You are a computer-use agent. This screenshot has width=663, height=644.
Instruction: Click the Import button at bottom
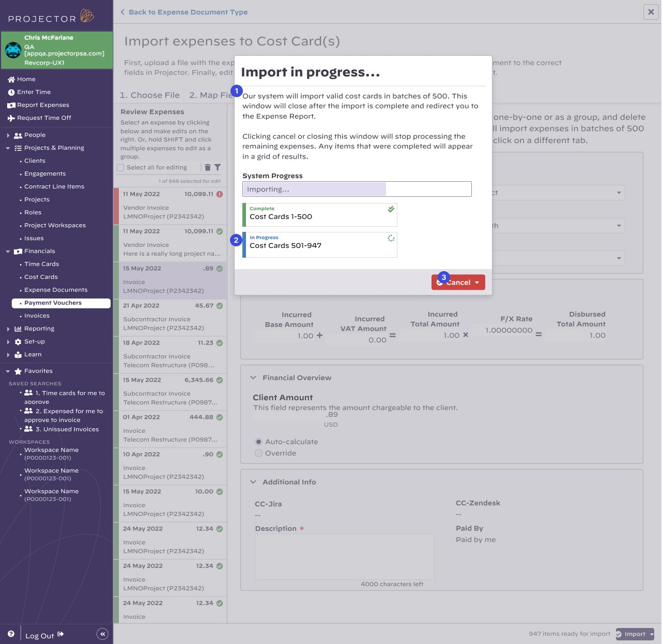[x=635, y=634]
